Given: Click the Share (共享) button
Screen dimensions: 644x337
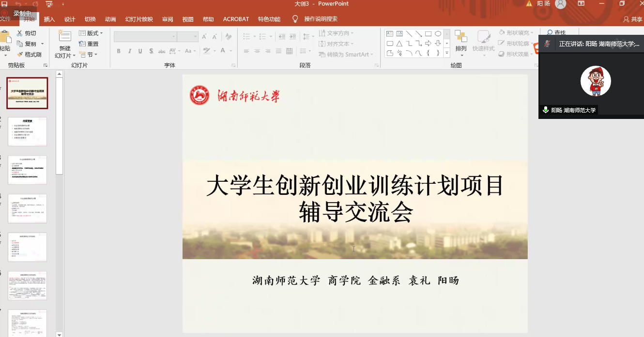Looking at the screenshot, I should click(632, 19).
